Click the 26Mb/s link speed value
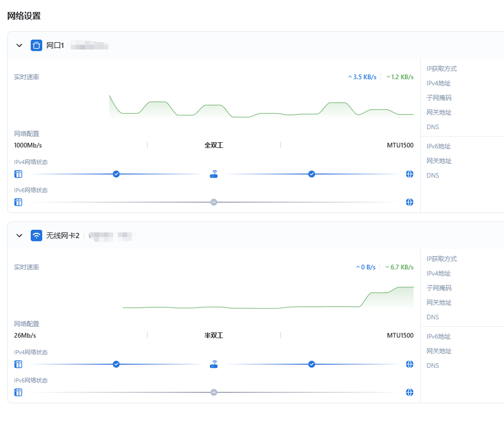Screen dimensions: 504x421 coord(25,336)
